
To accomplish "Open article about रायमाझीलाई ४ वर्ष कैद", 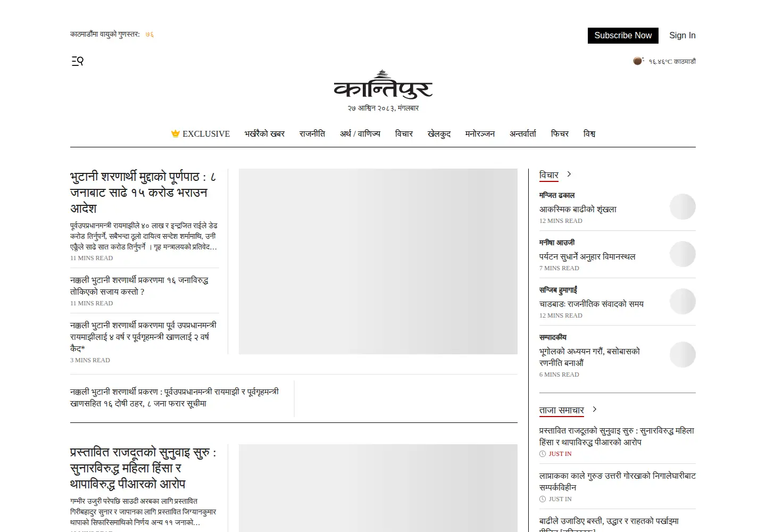I will [x=144, y=337].
